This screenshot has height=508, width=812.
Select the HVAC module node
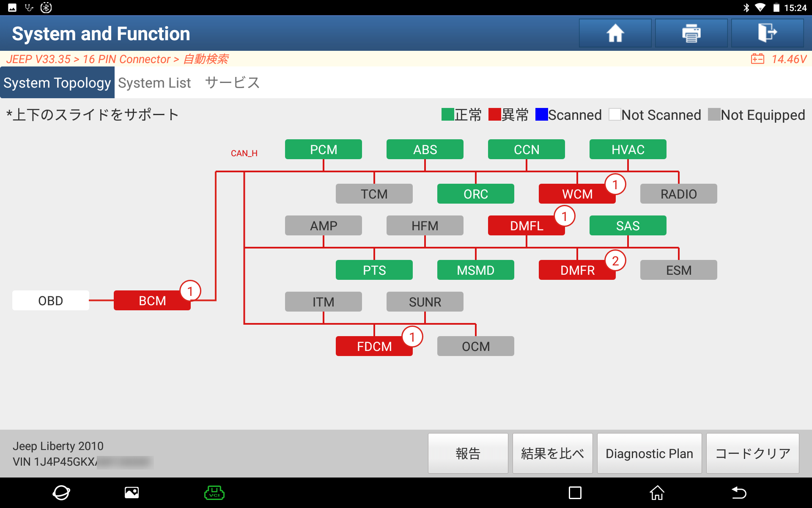pos(628,149)
